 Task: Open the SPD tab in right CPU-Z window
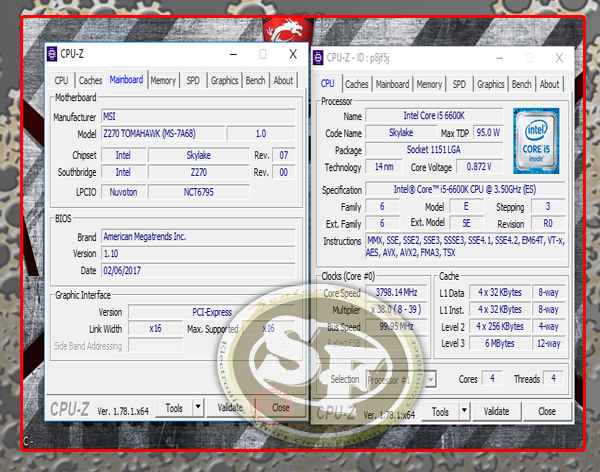pos(459,84)
